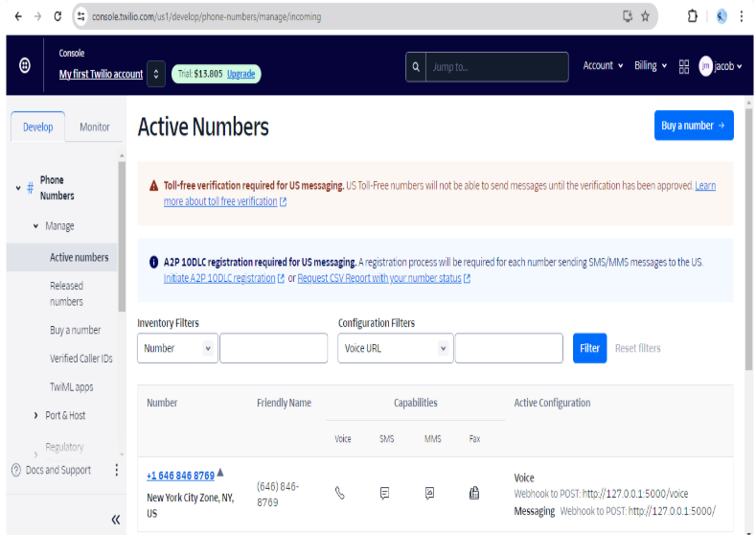Open the +1 646 846 8769 number link
Screen dimensions: 756x535
point(180,476)
